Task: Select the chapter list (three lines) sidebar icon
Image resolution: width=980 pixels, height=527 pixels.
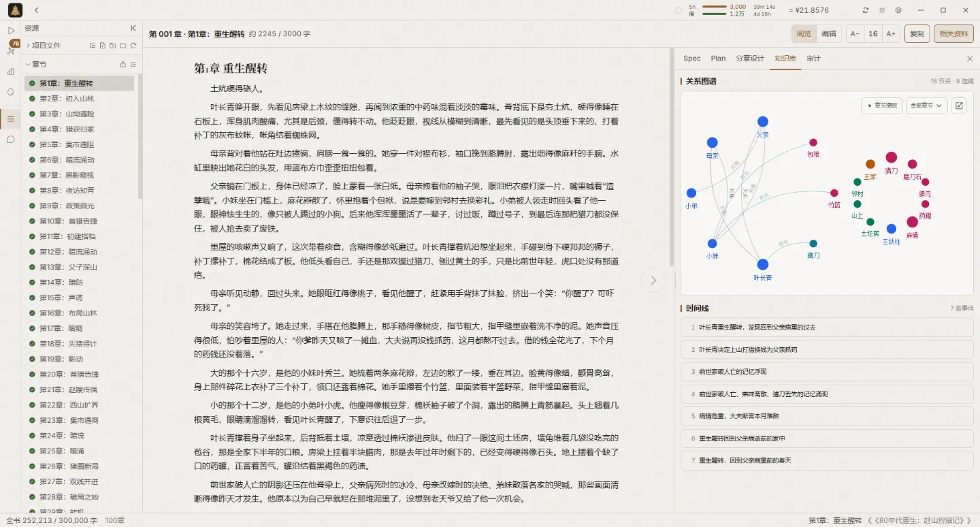Action: point(11,118)
